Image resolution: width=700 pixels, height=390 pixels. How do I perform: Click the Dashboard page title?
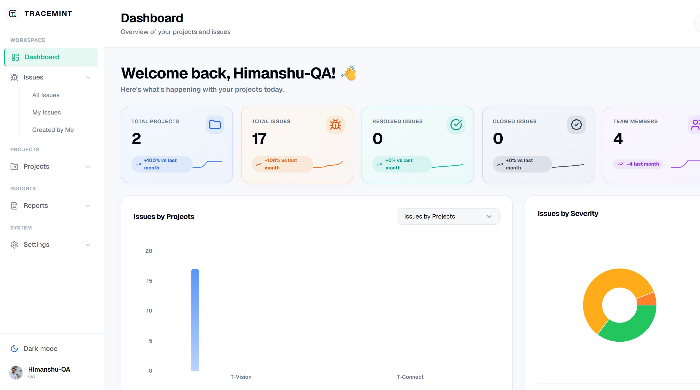(152, 18)
